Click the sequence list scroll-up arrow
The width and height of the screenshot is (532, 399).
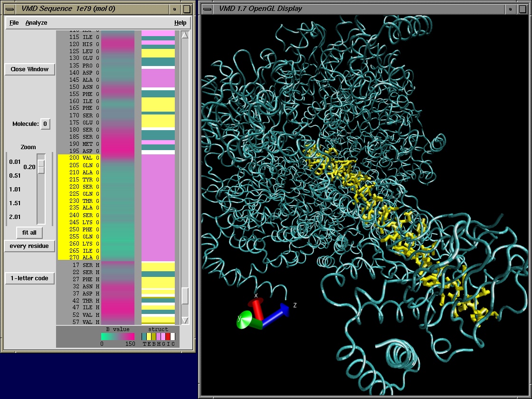(x=185, y=35)
